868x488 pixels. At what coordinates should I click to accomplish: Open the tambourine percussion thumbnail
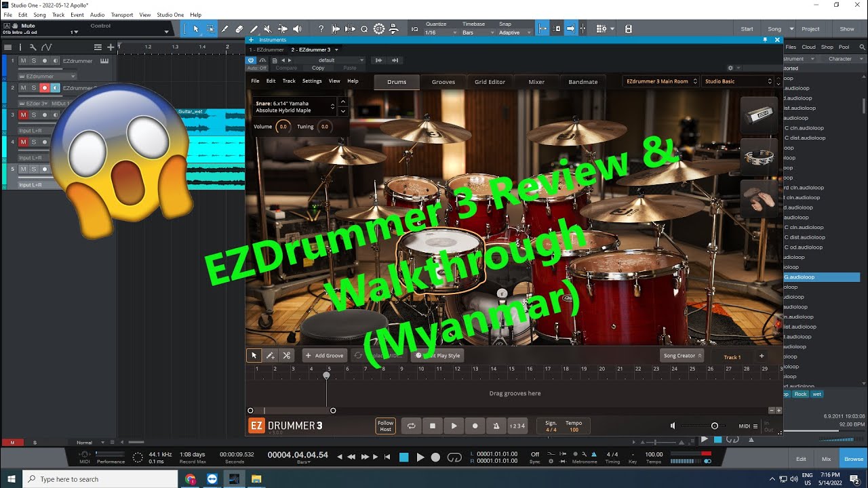759,157
